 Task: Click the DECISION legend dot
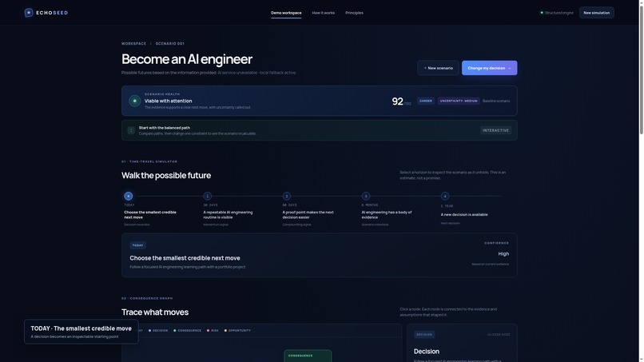[150, 330]
